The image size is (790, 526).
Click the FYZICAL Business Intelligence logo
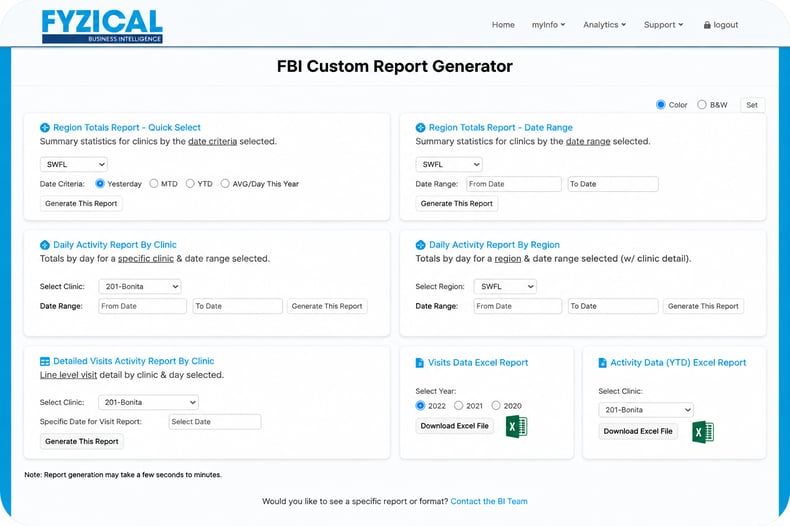coord(102,26)
